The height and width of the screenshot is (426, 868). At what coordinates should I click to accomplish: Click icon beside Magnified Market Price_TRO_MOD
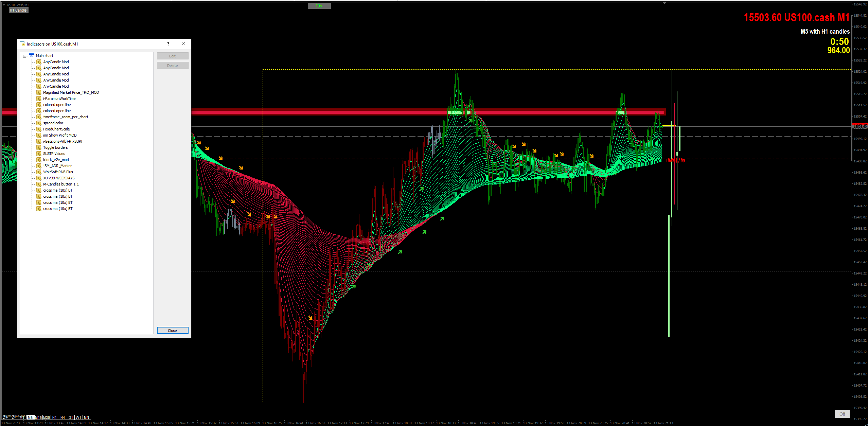[x=39, y=92]
